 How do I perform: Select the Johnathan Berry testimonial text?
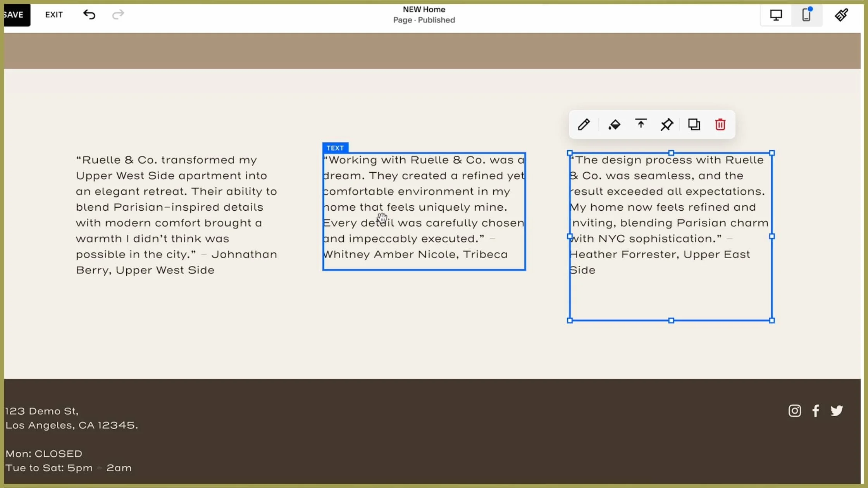tap(176, 215)
